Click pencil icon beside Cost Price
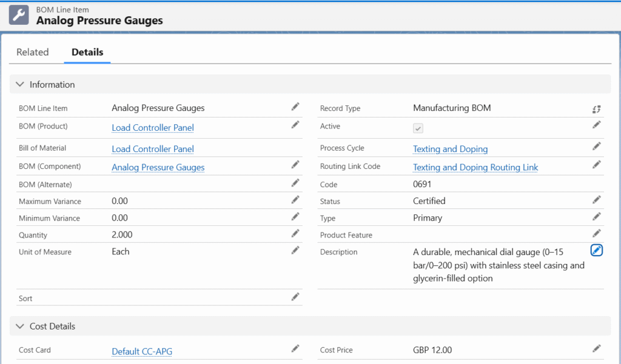This screenshot has width=621, height=364. click(596, 349)
